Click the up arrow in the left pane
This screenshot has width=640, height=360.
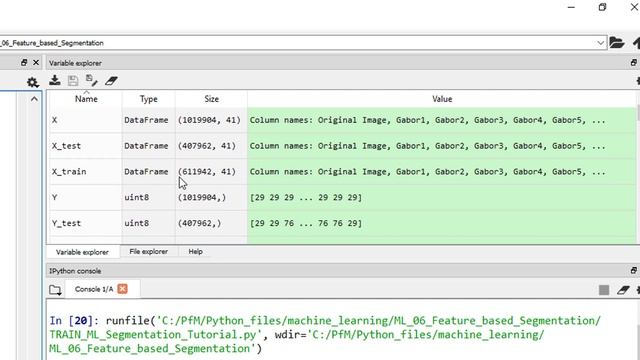(x=34, y=99)
